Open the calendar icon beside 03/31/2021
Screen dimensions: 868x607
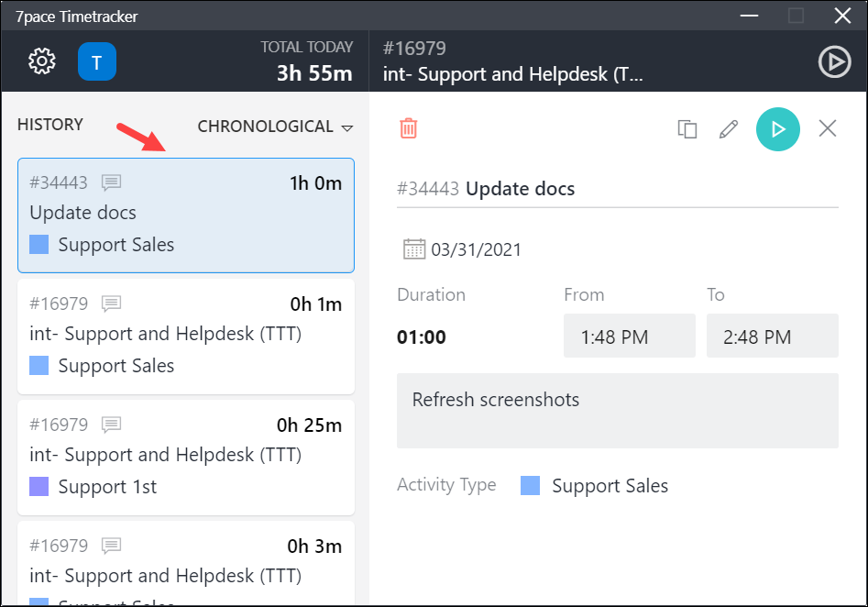click(414, 248)
